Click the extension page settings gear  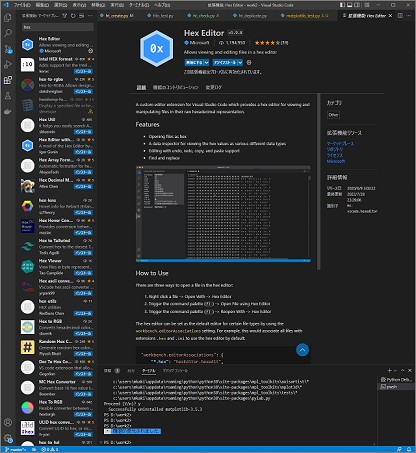249,63
